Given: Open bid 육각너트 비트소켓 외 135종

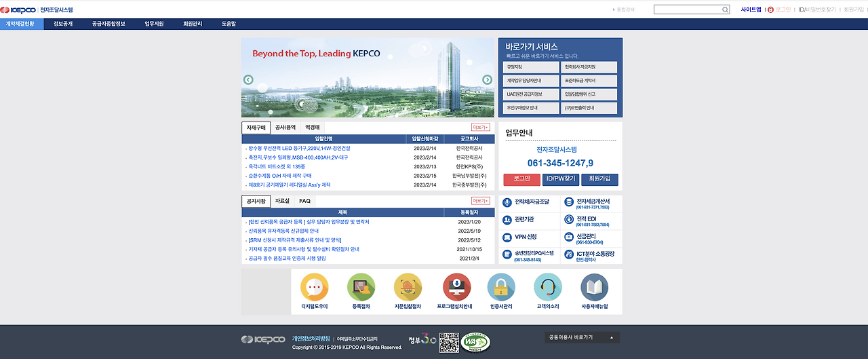Looking at the screenshot, I should [x=275, y=166].
